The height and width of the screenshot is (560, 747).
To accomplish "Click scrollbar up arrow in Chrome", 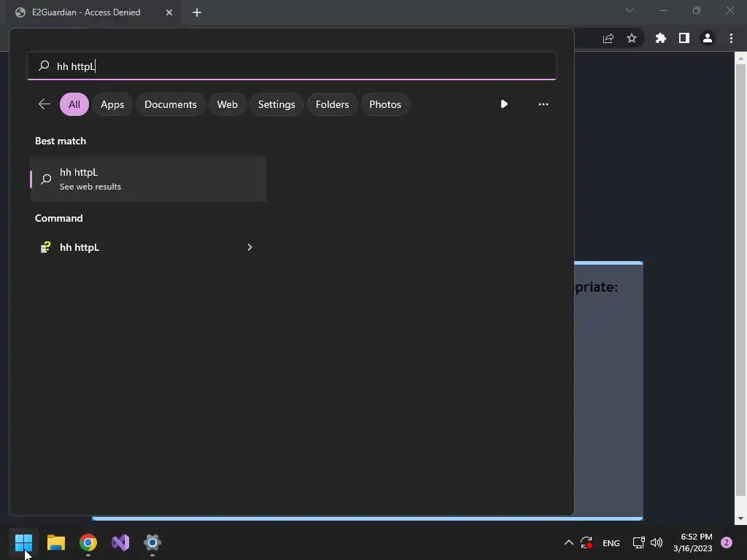I will tap(740, 58).
